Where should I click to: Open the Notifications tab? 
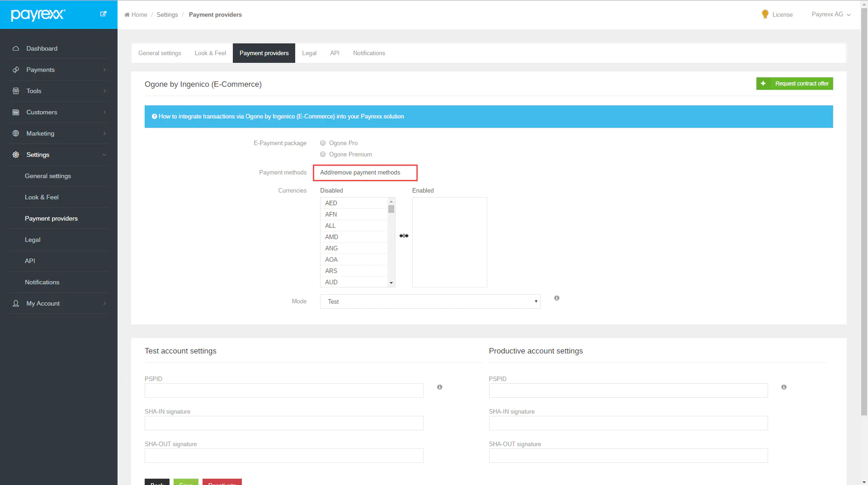(369, 53)
